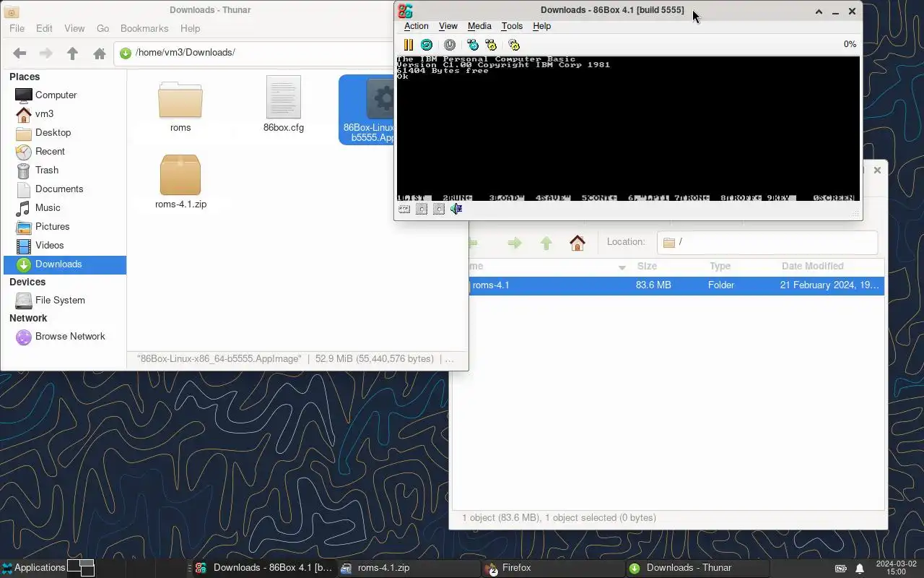Go up one level in archive manager
Screen dimensions: 924x578
tap(546, 243)
